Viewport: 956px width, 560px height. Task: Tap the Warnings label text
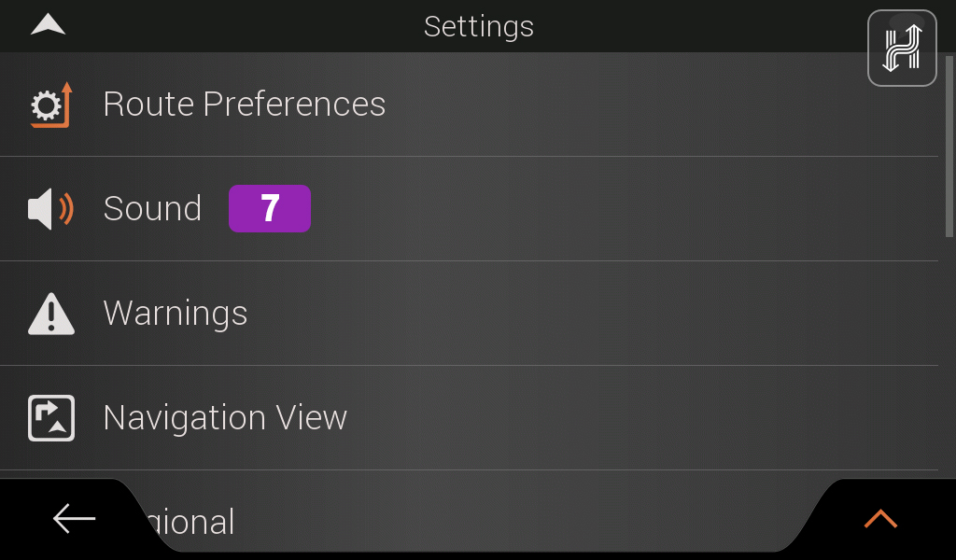pyautogui.click(x=176, y=314)
